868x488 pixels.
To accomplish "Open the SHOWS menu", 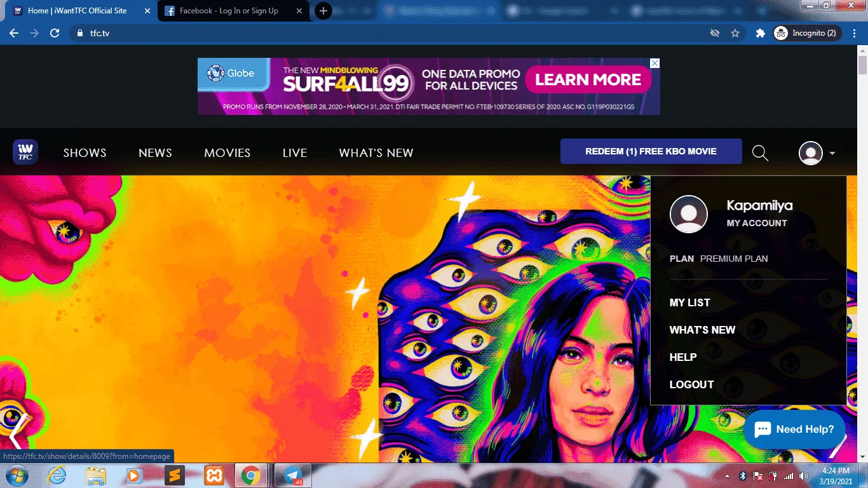I will [x=85, y=153].
